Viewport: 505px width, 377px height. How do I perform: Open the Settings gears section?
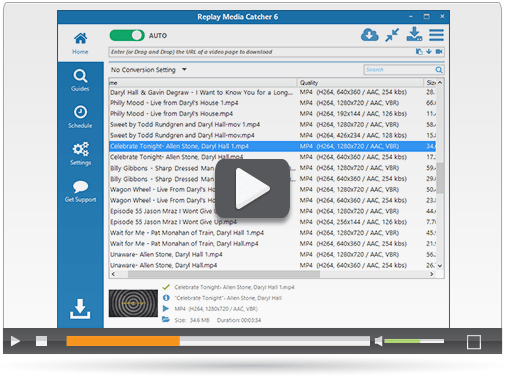click(80, 154)
